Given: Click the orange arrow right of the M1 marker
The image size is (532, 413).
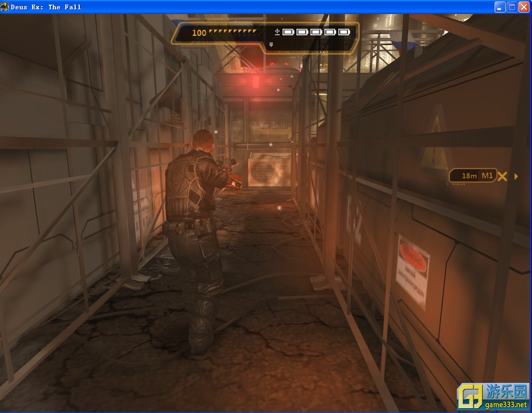Looking at the screenshot, I should [x=516, y=176].
